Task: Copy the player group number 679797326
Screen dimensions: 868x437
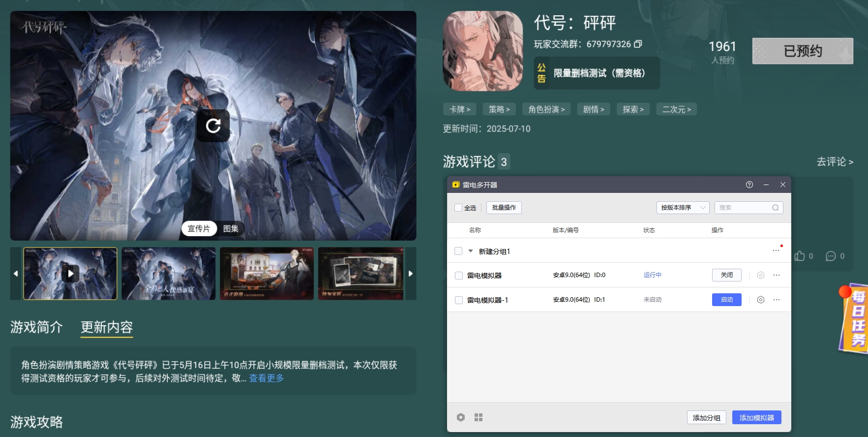Action: tap(638, 44)
